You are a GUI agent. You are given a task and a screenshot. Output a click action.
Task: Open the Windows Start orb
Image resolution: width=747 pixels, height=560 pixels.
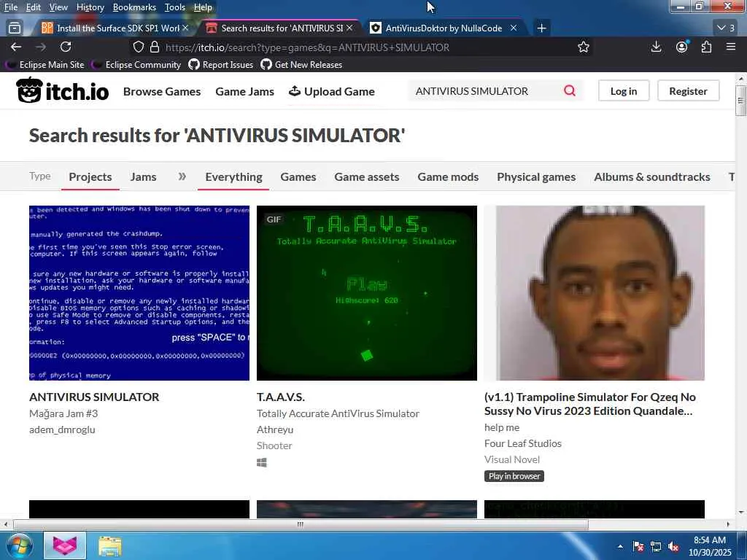point(19,545)
